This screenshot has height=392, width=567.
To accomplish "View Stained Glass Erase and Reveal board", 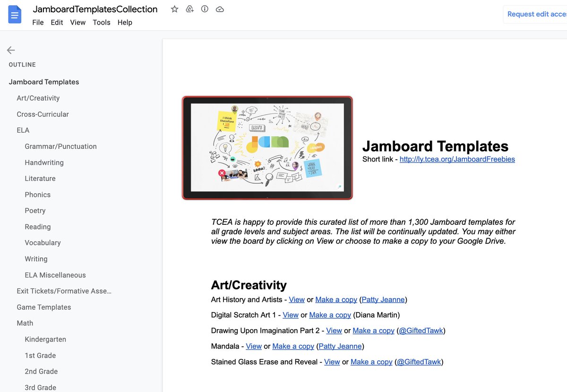I will click(x=332, y=362).
